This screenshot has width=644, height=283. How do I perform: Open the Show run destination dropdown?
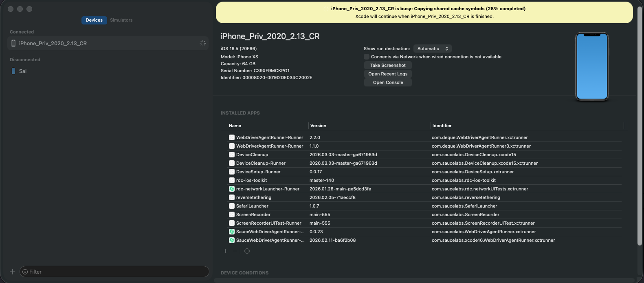[x=432, y=49]
